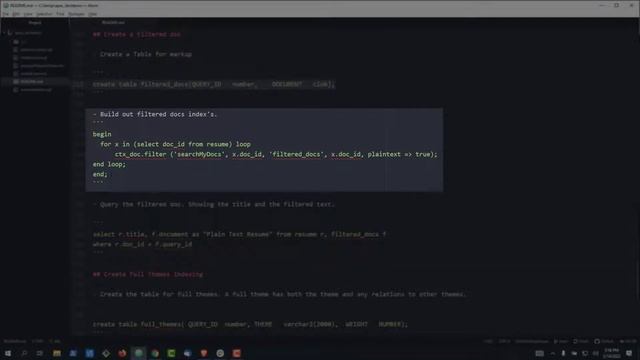
Task: Click the 'begin' keyword line
Action: 102,134
